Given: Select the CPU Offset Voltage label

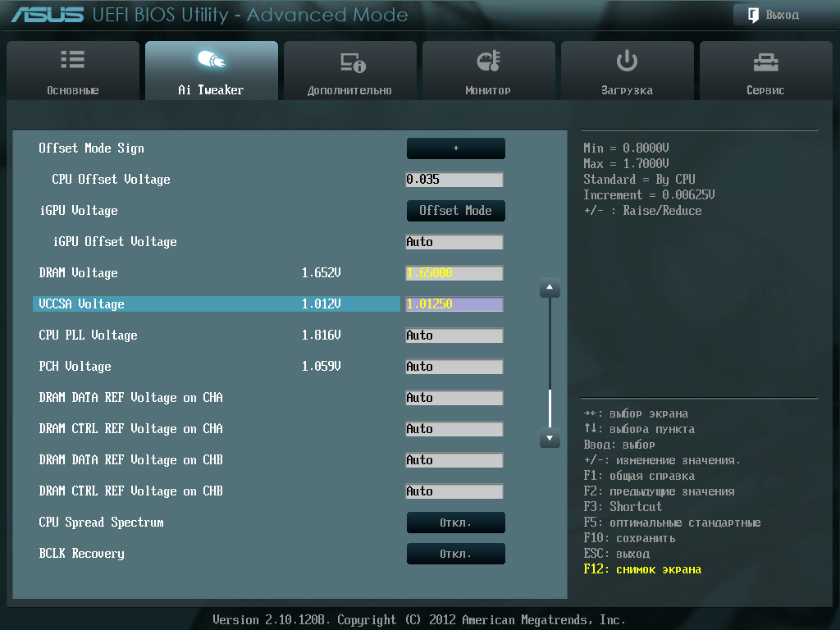Looking at the screenshot, I should [x=111, y=180].
